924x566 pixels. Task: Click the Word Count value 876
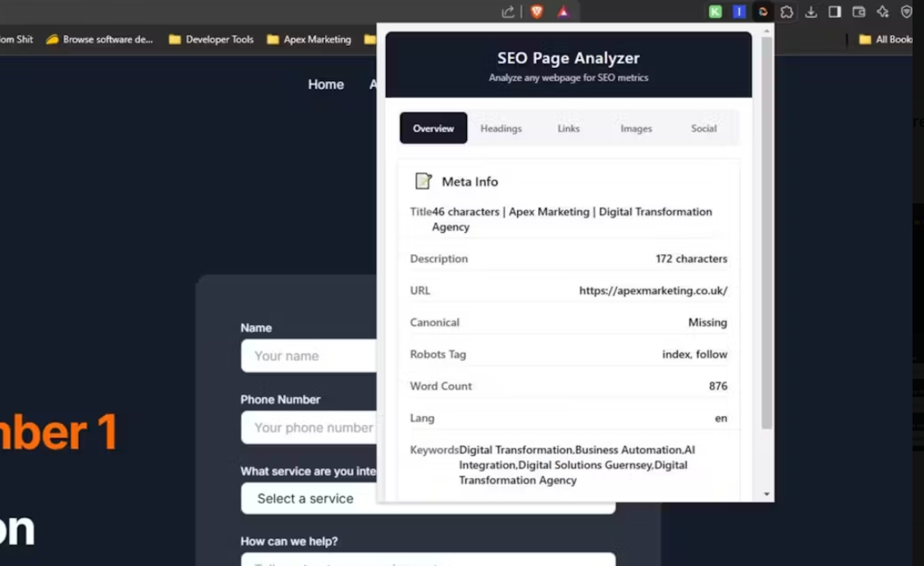[x=718, y=386]
